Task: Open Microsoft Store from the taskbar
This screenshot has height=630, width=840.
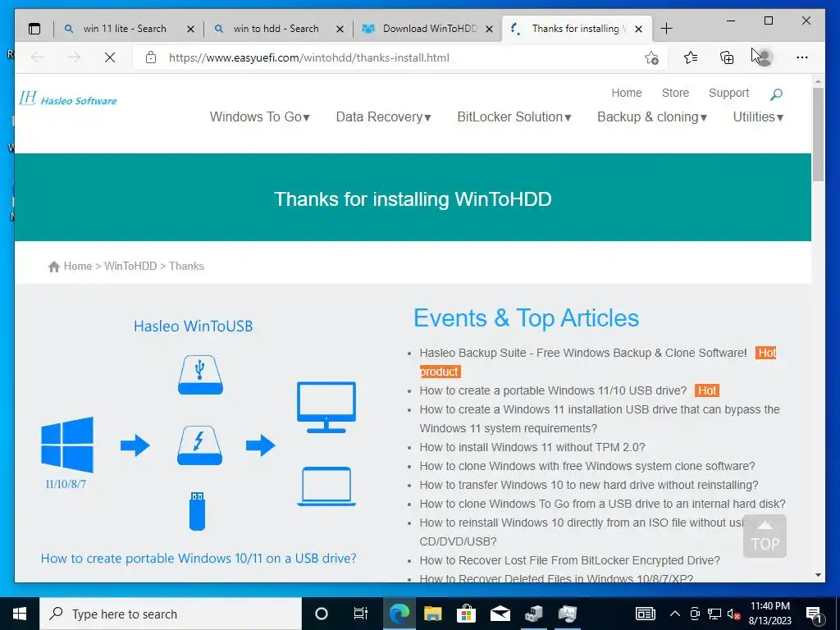Action: pos(466,614)
